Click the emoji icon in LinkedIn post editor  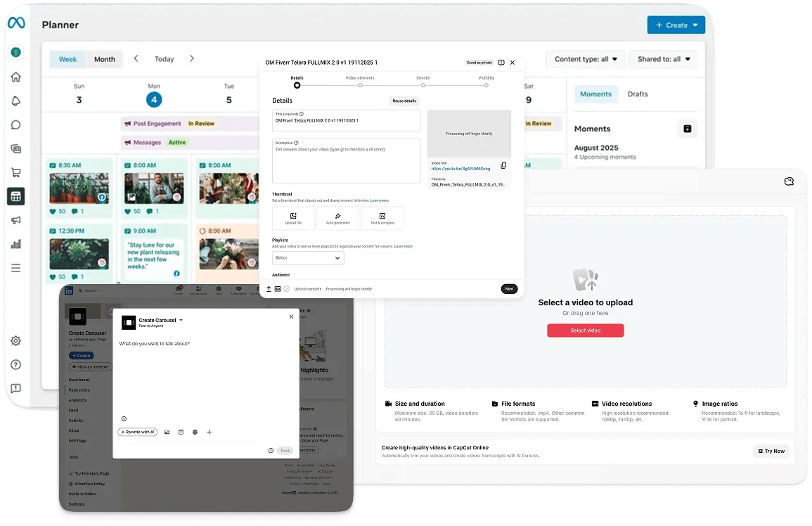[124, 418]
